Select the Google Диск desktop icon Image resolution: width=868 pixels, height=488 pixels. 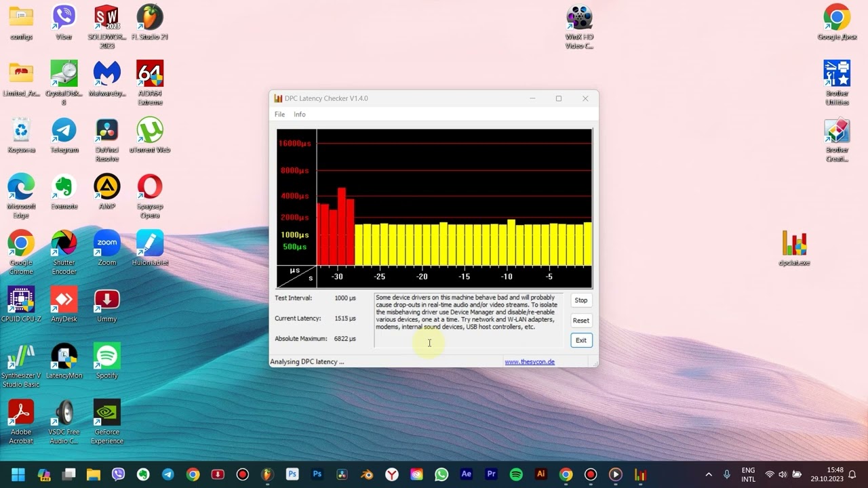(837, 22)
